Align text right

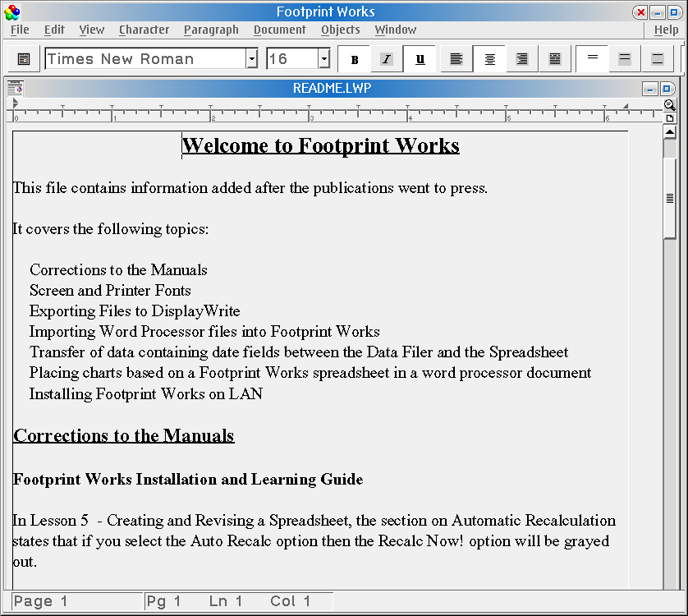click(522, 59)
